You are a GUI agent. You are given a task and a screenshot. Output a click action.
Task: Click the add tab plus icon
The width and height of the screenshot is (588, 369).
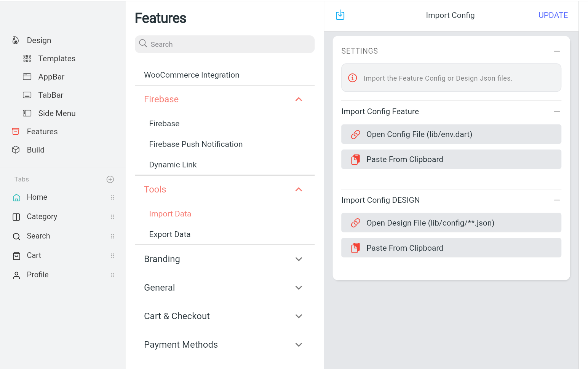110,179
